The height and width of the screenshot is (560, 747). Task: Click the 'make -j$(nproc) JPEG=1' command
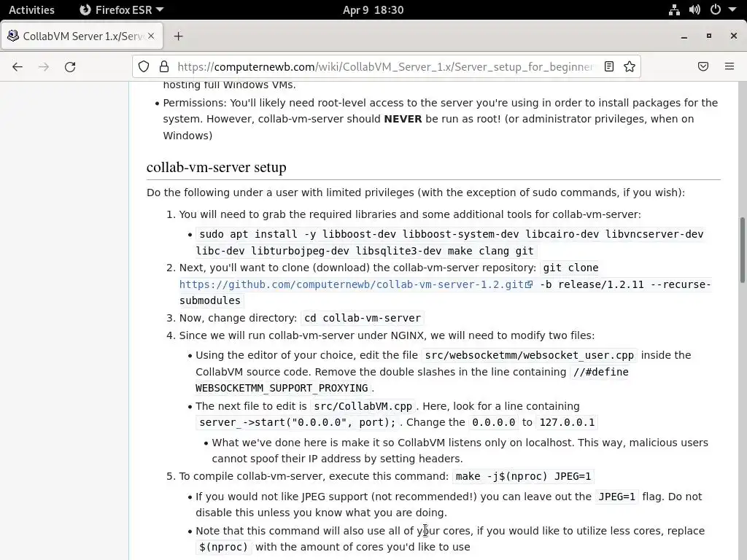click(x=523, y=476)
